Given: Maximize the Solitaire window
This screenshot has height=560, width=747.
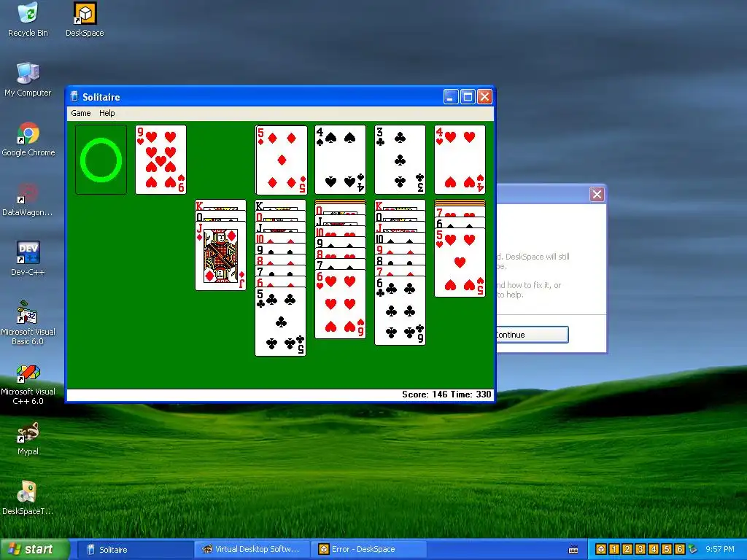Looking at the screenshot, I should click(x=468, y=97).
